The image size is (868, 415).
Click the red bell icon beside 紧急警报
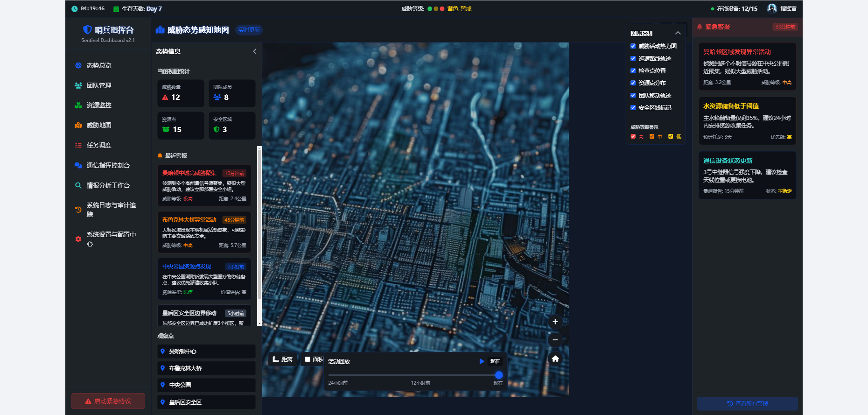700,27
